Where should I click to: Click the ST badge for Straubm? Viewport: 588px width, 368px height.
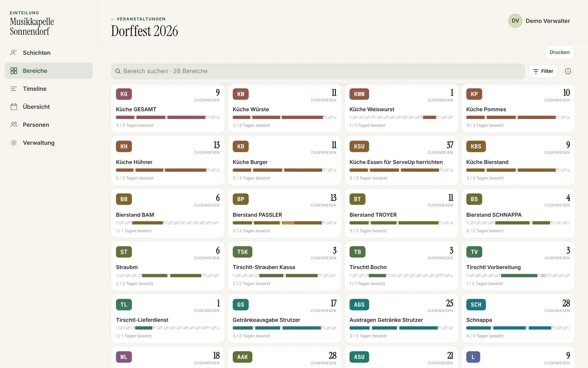(x=124, y=252)
